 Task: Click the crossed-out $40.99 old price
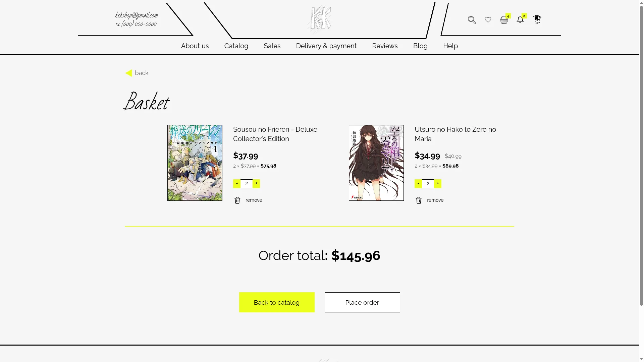453,156
